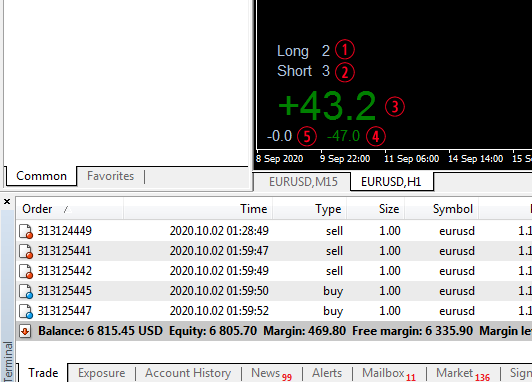532x382 pixels.
Task: Close the Terminal panel with the X
Action: pyautogui.click(x=7, y=202)
